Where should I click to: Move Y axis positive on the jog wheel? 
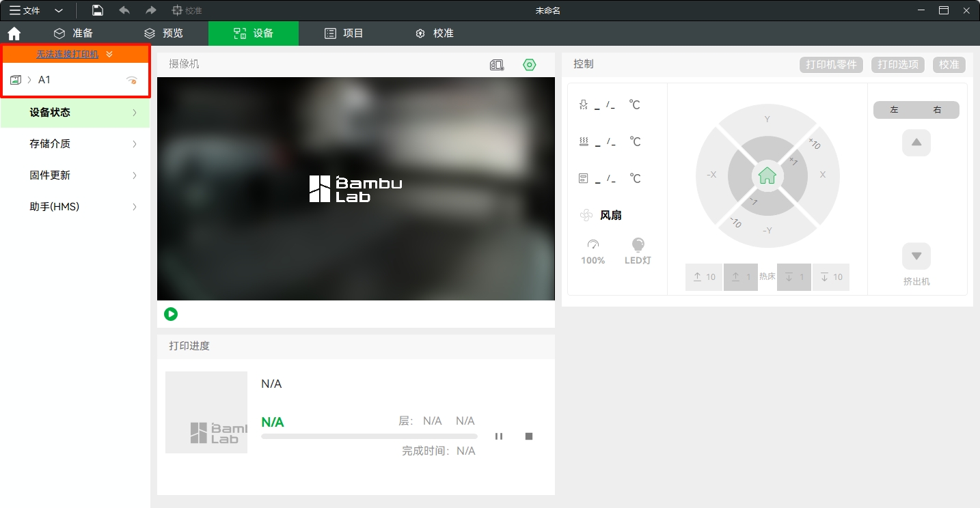click(x=767, y=119)
